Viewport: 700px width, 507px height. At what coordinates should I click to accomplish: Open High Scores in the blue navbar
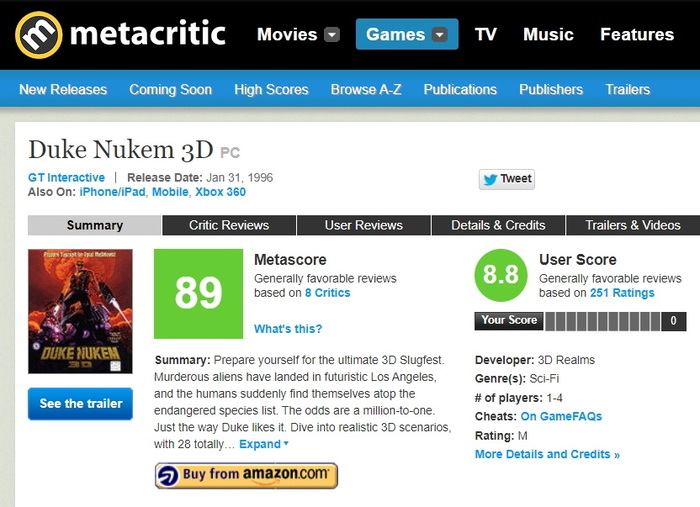click(271, 89)
